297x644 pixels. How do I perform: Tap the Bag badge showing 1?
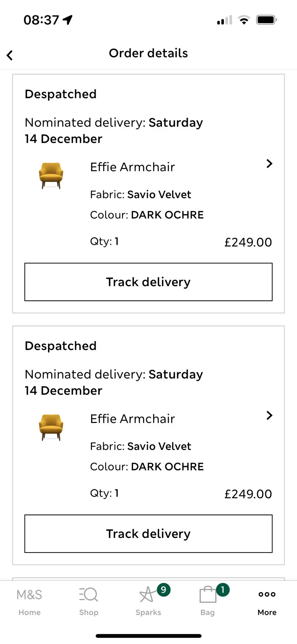[x=223, y=590]
